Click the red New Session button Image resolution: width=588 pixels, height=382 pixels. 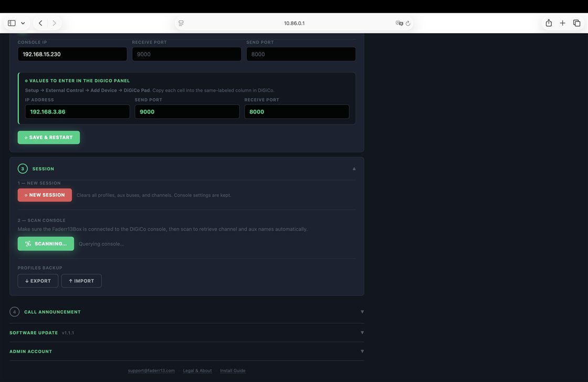pyautogui.click(x=45, y=195)
